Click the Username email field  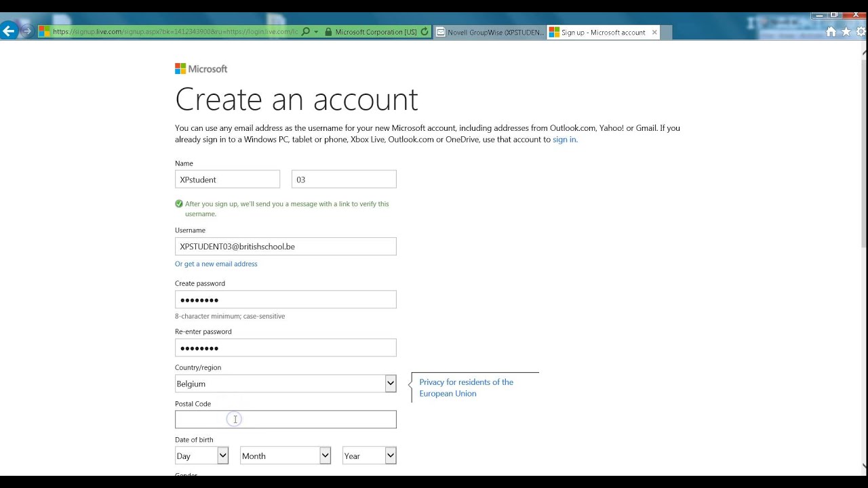click(285, 247)
